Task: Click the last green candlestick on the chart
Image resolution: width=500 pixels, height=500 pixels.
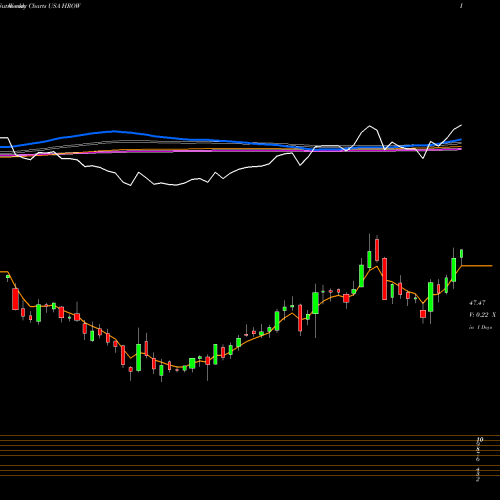Action: click(x=462, y=253)
